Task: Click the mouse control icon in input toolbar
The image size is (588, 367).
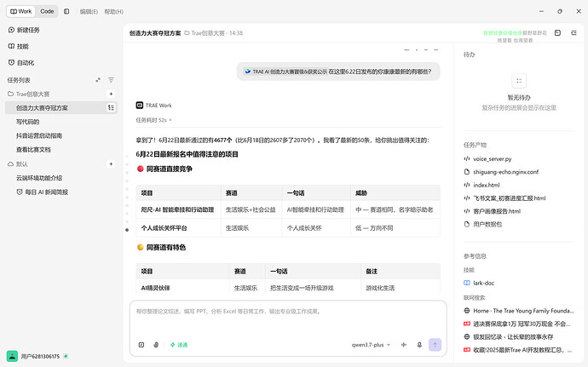Action: pos(156,345)
